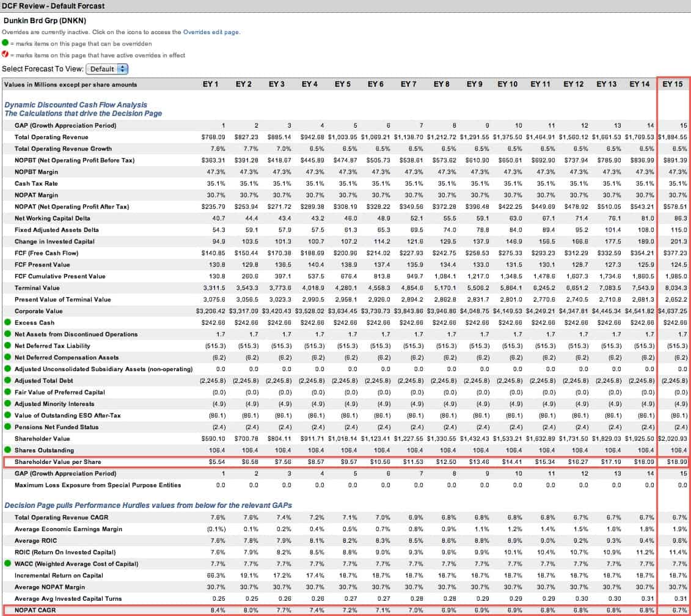Screen dimensions: 691x616
Task: Select the Average Avg Invested Capital Turns label
Action: (x=68, y=598)
